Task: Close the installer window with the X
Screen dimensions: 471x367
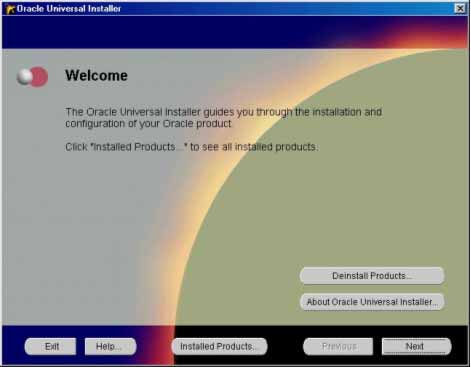Action: coord(460,8)
